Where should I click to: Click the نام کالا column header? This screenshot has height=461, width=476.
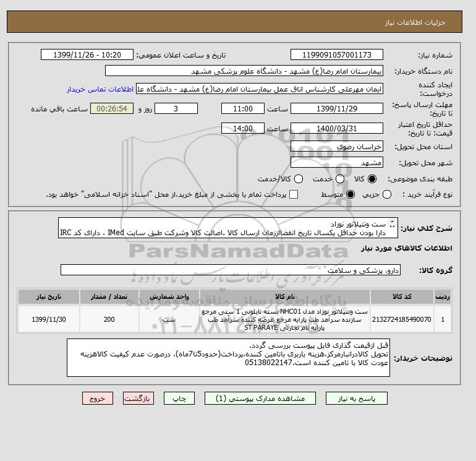[285, 296]
